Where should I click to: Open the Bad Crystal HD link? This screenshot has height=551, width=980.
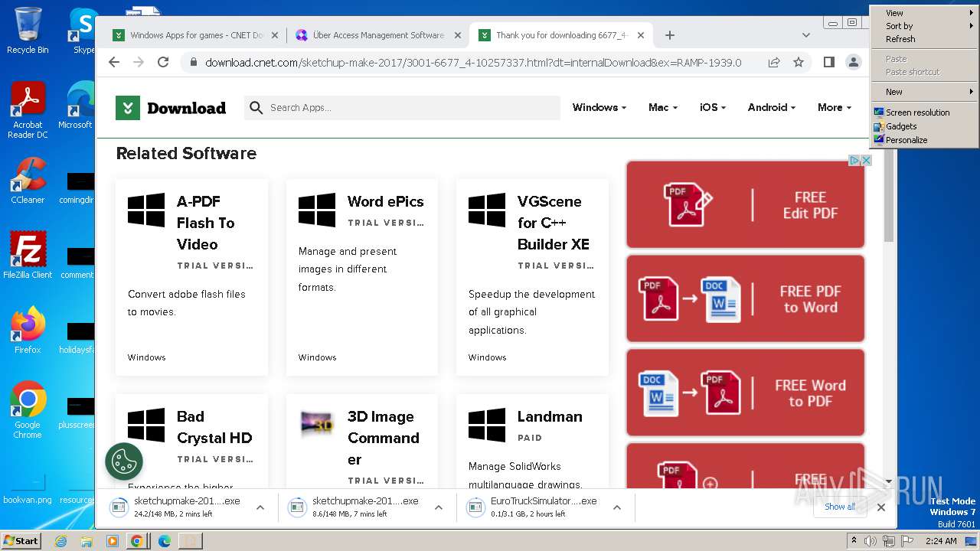(214, 427)
